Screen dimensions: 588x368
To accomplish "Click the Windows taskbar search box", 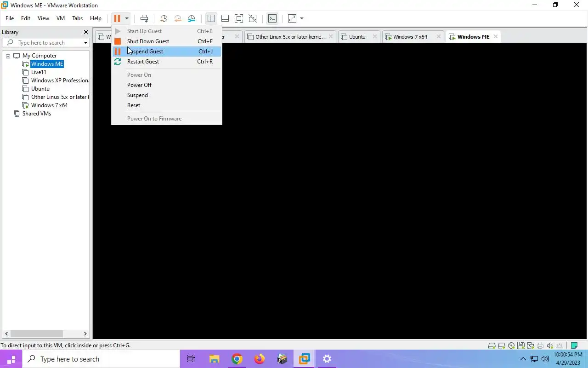I will point(102,359).
